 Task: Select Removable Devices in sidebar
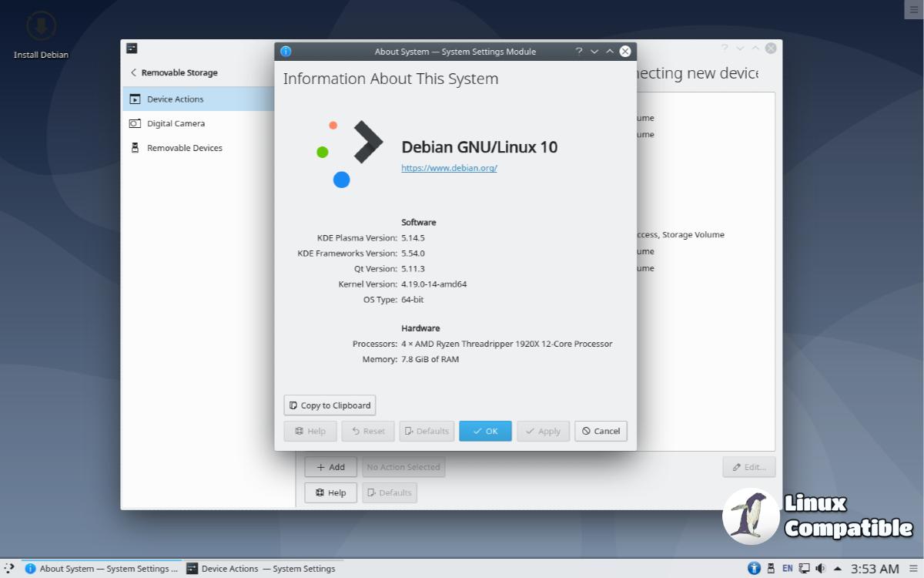pos(184,148)
